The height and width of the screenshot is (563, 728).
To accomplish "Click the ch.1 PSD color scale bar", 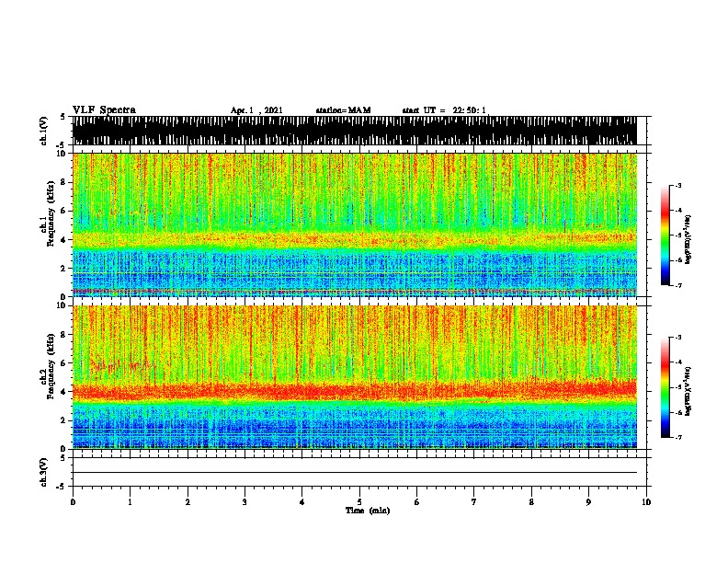I will pos(665,236).
